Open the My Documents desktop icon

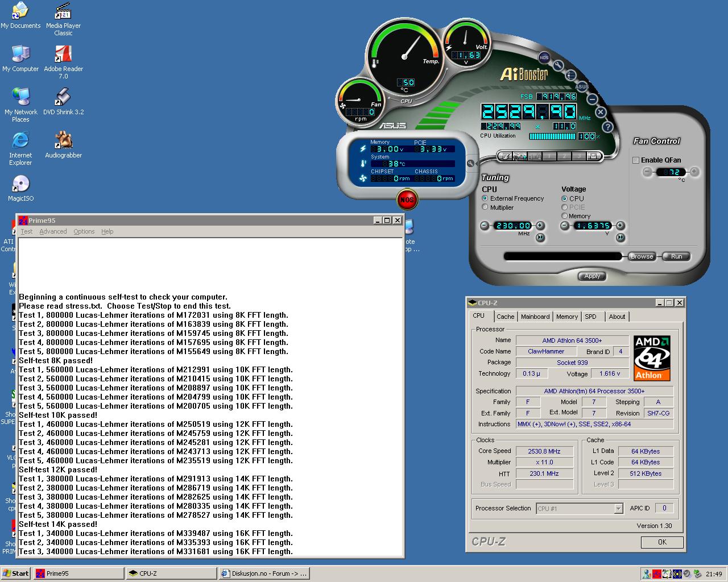pyautogui.click(x=20, y=16)
